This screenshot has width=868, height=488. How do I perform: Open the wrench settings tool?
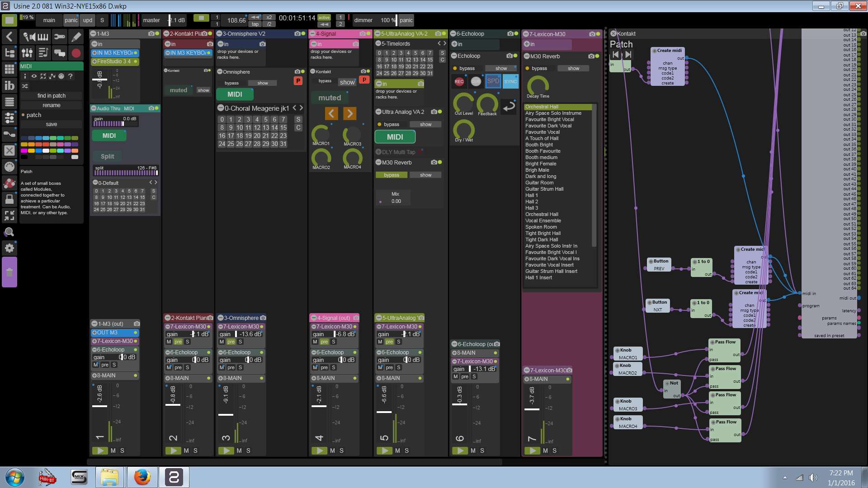[x=59, y=37]
